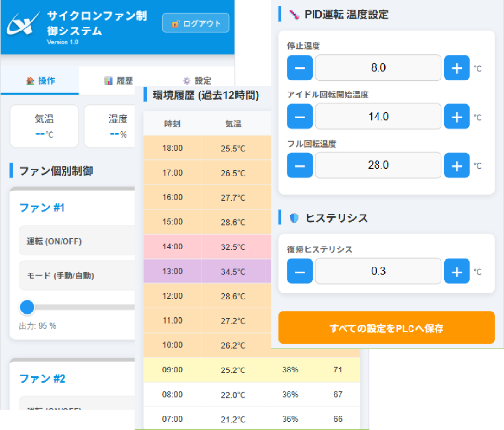
Task: Increase 復帰ヒステリシス with plus button
Action: (x=457, y=271)
